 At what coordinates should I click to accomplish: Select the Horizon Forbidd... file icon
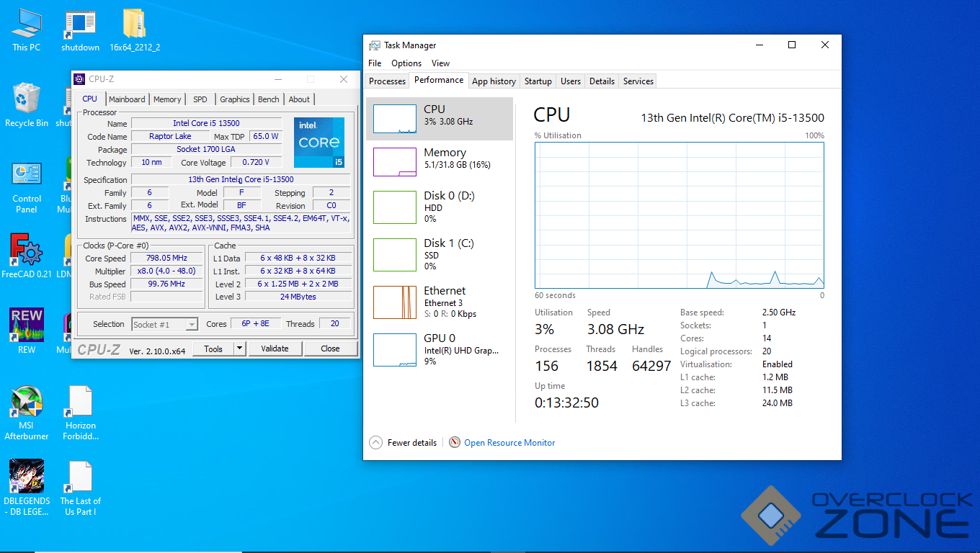point(81,412)
